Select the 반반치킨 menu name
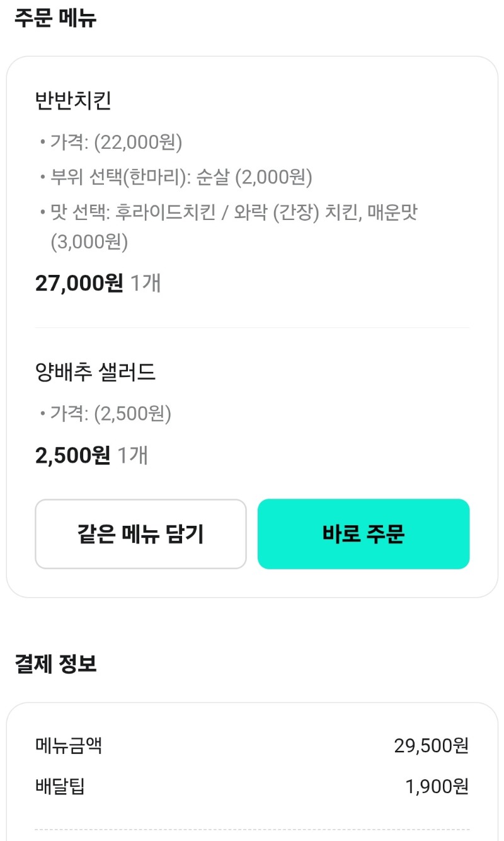 [73, 101]
